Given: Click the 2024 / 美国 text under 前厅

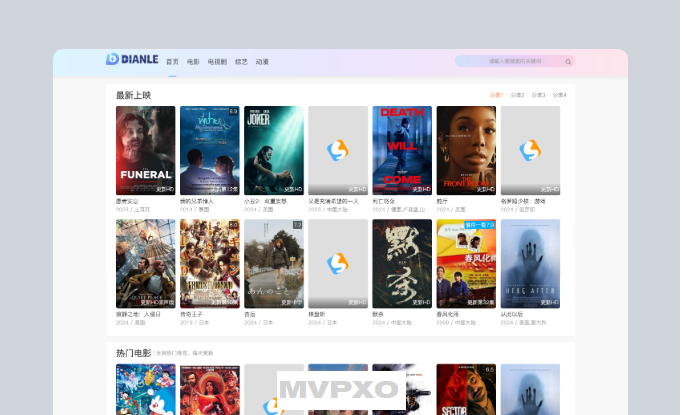Looking at the screenshot, I should (x=449, y=209).
